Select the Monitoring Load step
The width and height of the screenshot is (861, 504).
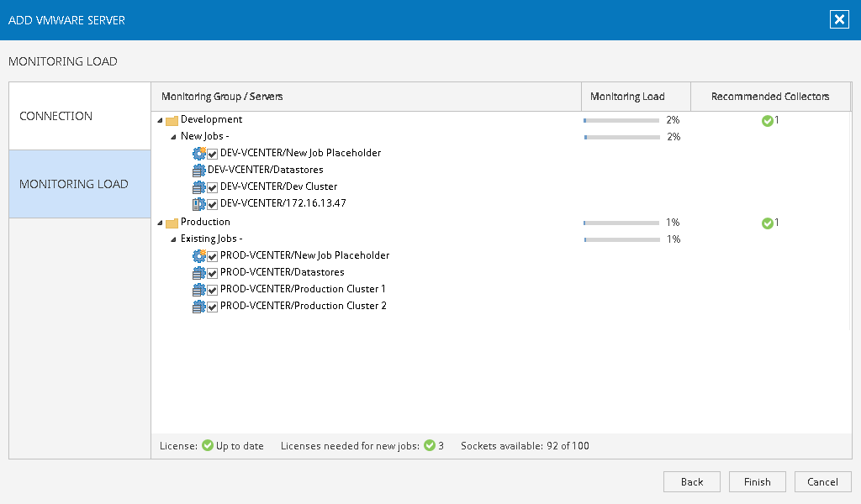[x=80, y=184]
